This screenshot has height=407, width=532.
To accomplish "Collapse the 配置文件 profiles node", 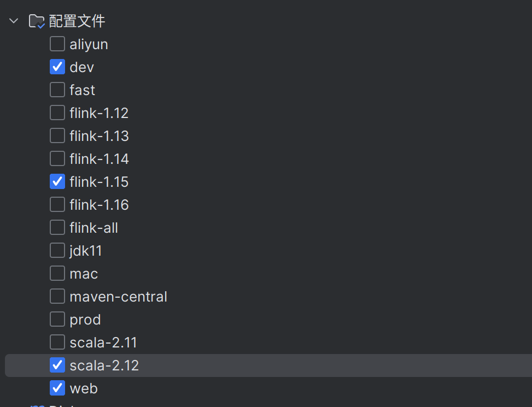I will point(13,21).
